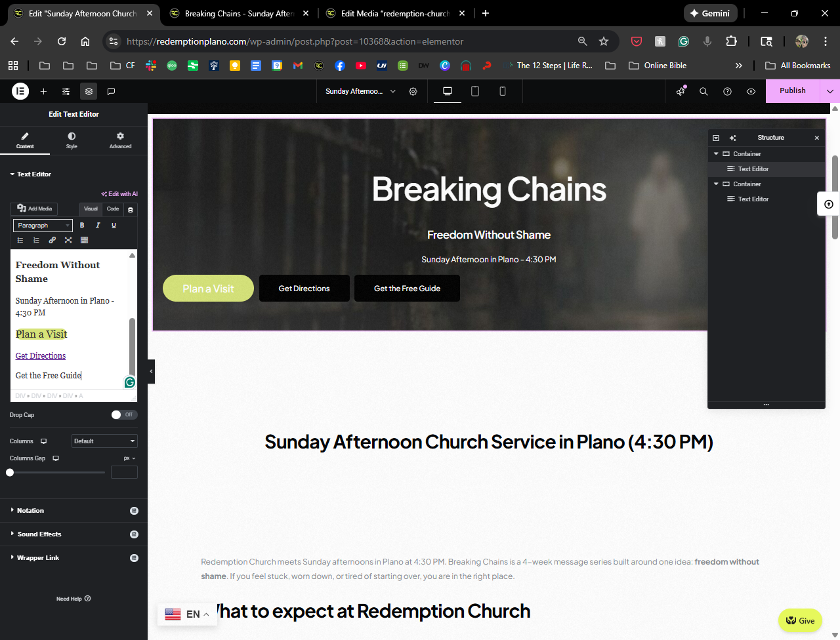Open the Paragraph format dropdown

pos(43,226)
